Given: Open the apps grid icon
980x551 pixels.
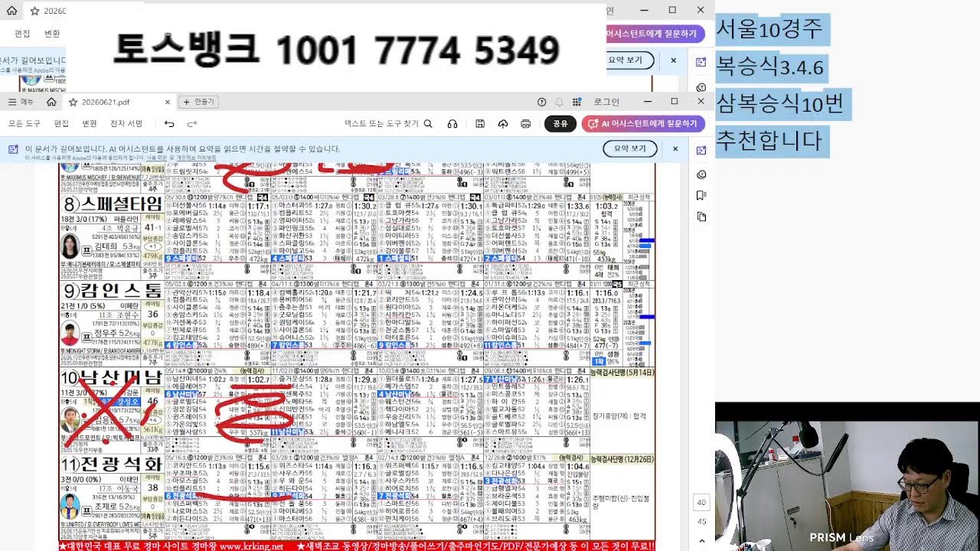Looking at the screenshot, I should coord(577,102).
